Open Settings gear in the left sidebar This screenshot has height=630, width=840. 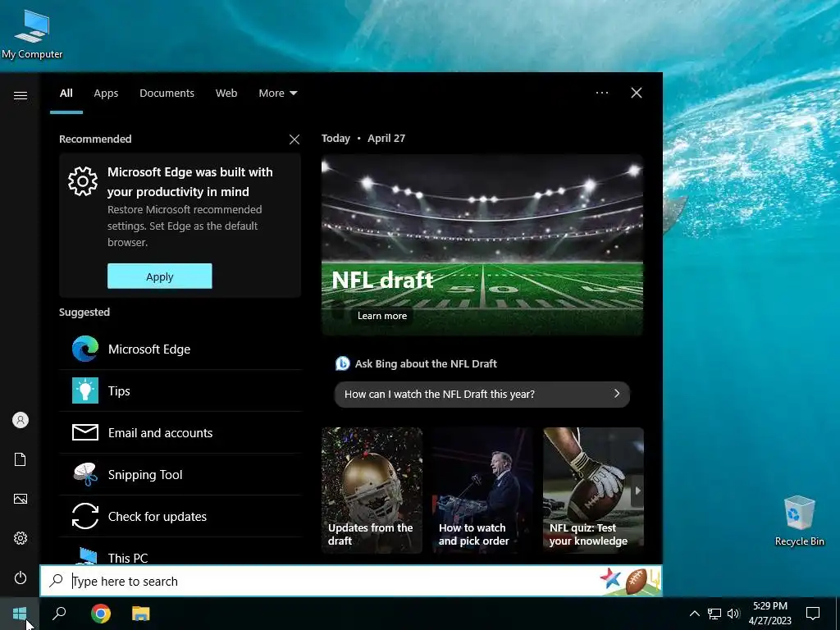coord(21,538)
